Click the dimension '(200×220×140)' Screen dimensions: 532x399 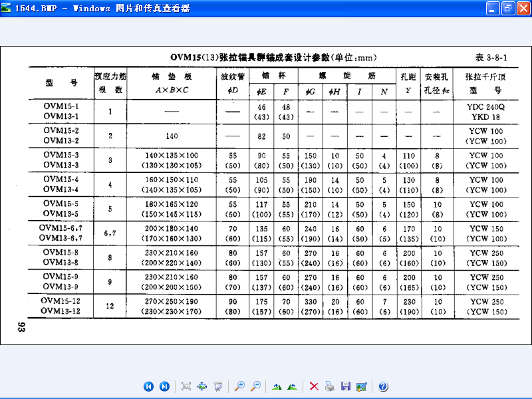172,263
